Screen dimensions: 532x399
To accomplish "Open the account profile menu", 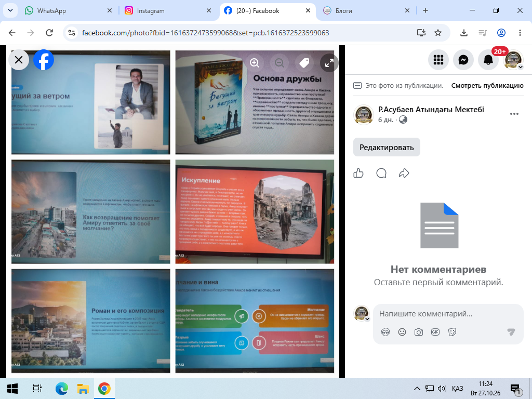I will pyautogui.click(x=513, y=60).
